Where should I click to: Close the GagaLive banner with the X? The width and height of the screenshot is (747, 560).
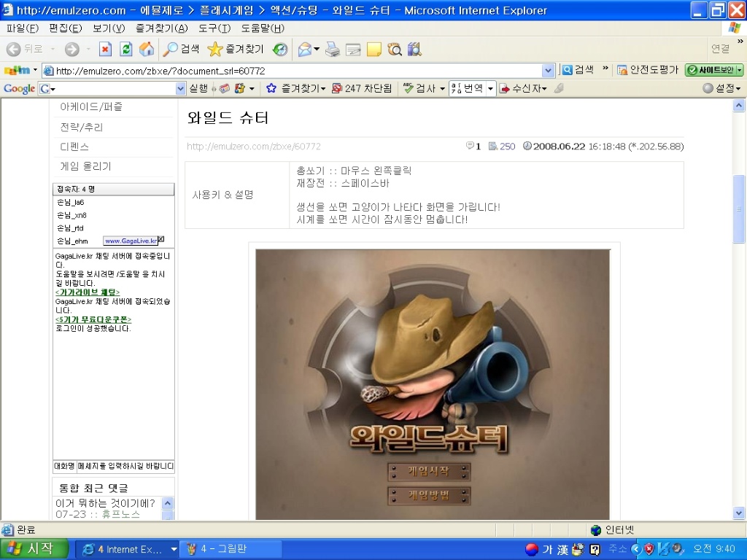click(x=161, y=239)
